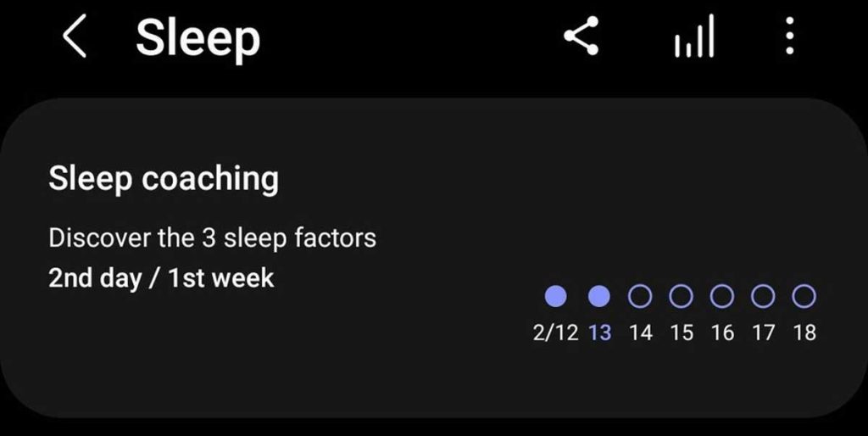Tap the '2nd day / 1st week' progress text
Image resolution: width=868 pixels, height=436 pixels.
pos(161,278)
